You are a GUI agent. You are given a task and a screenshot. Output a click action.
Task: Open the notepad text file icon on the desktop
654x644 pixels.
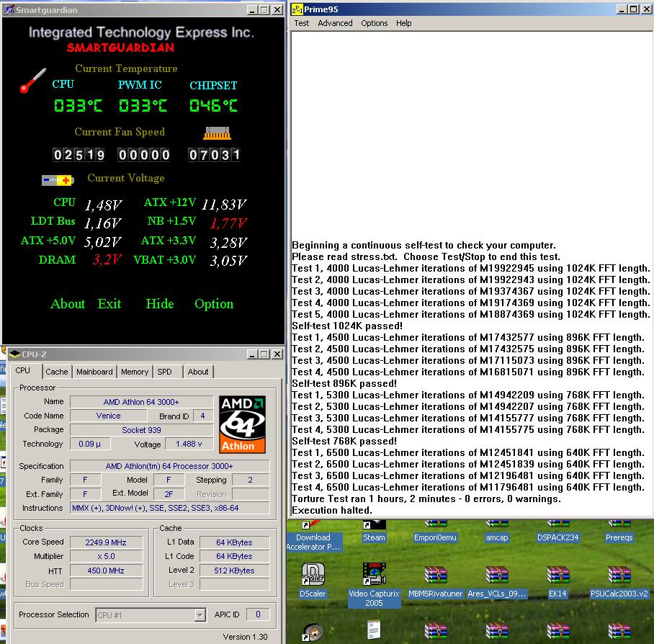click(x=374, y=630)
